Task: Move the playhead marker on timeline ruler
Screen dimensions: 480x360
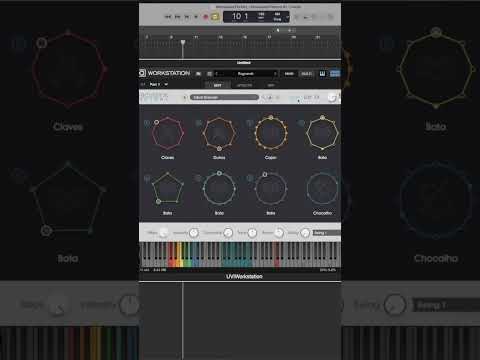Action: pos(183,42)
